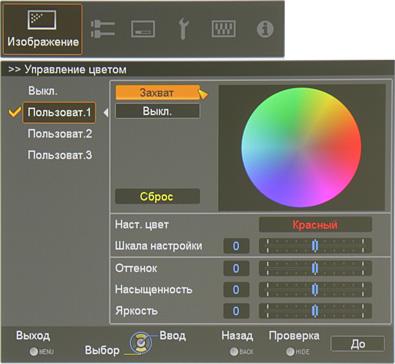Click the left arrow next to Пользоват.1
This screenshot has height=364, width=395.
(x=106, y=113)
